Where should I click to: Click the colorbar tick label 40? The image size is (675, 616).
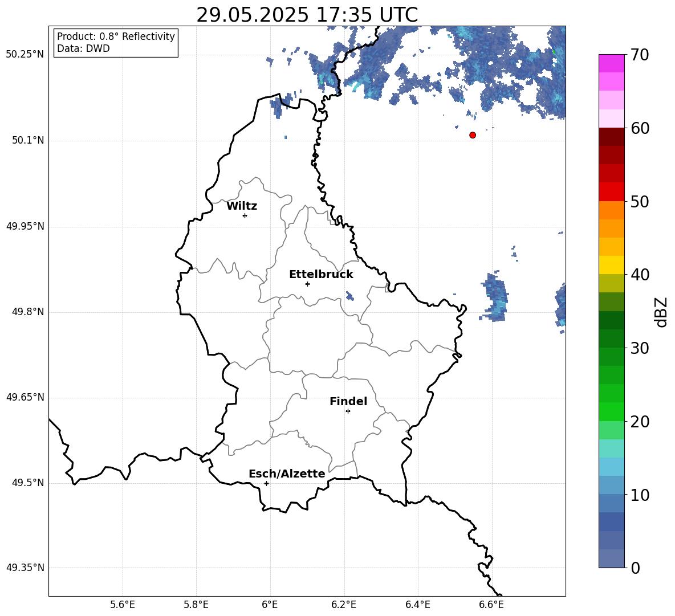click(x=640, y=275)
